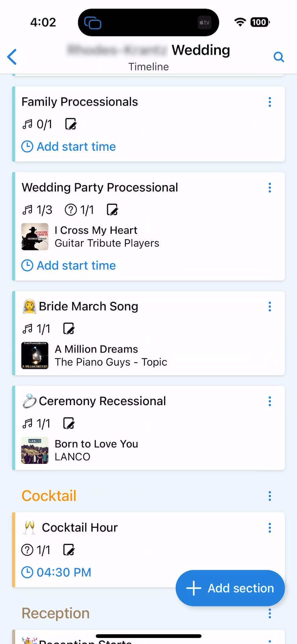Open search with the magnifier icon
The height and width of the screenshot is (644, 297).
pyautogui.click(x=279, y=57)
